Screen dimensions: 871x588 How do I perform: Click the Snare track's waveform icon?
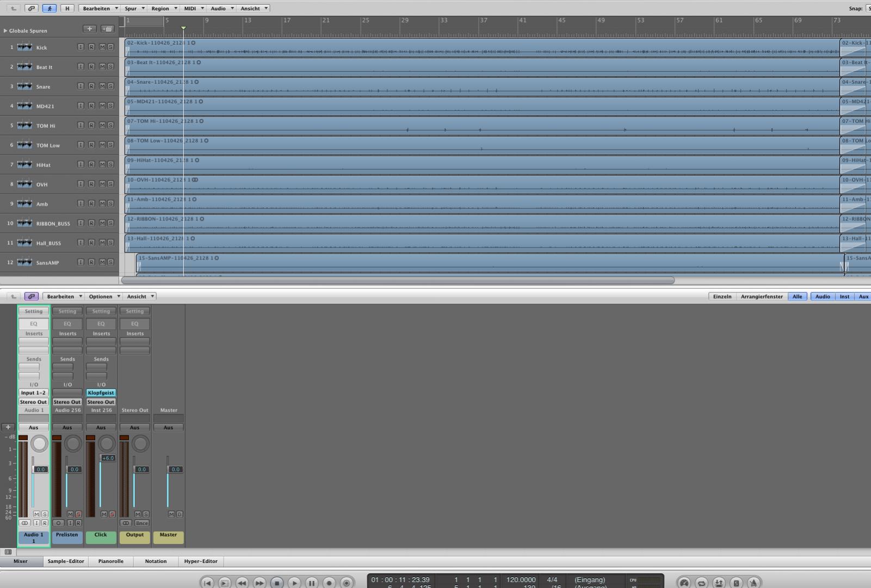coord(24,86)
